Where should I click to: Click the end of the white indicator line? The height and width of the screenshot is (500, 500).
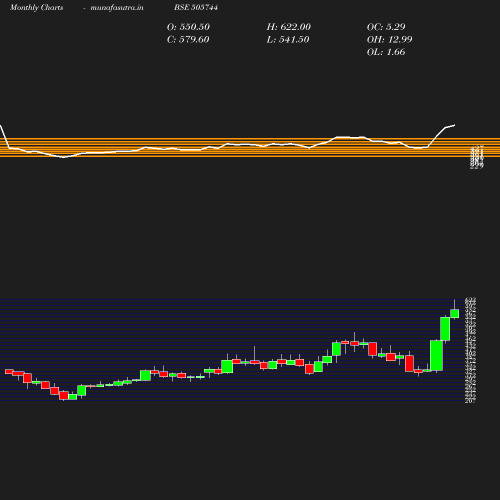point(455,125)
